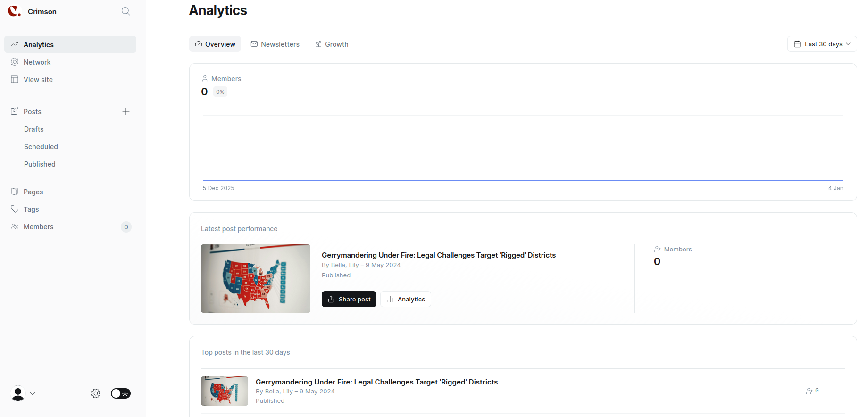Screen dimensions: 868x417
Task: Click the Network icon in the sidebar
Action: (x=15, y=62)
